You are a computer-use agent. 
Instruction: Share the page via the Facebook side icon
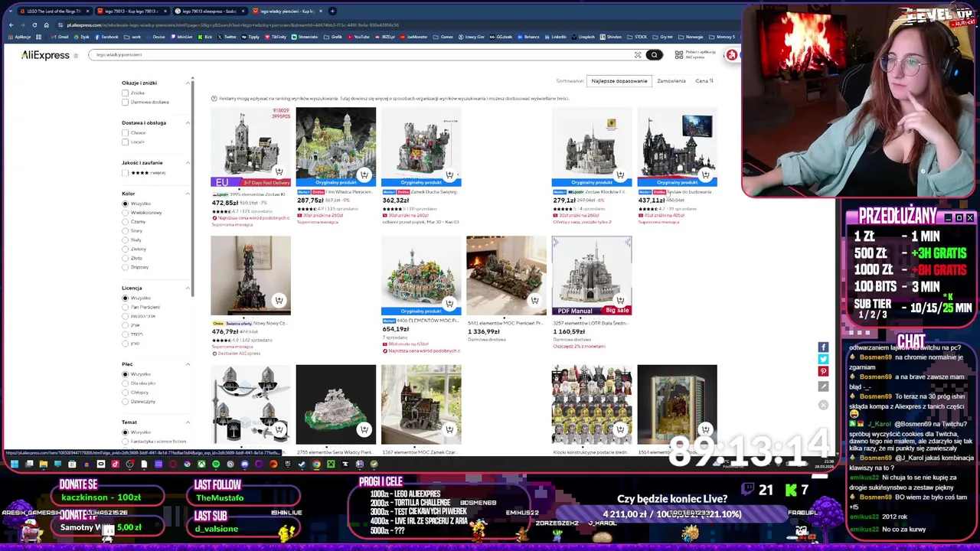(823, 347)
